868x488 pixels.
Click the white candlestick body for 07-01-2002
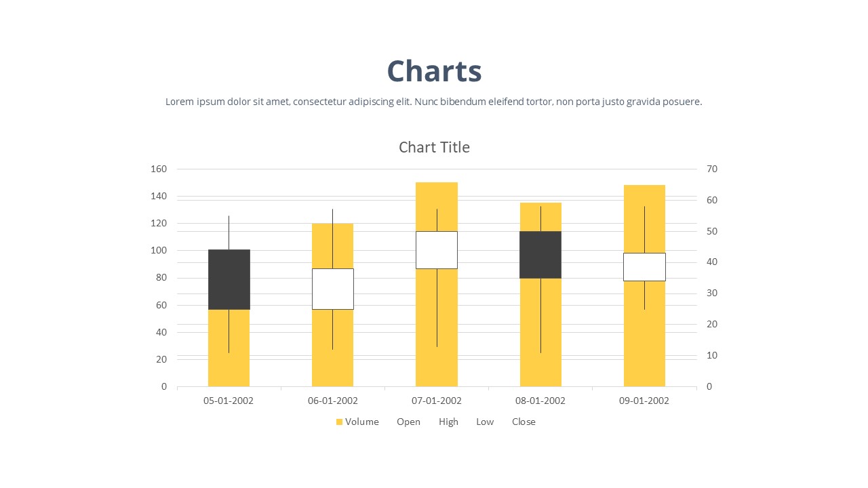pos(437,250)
